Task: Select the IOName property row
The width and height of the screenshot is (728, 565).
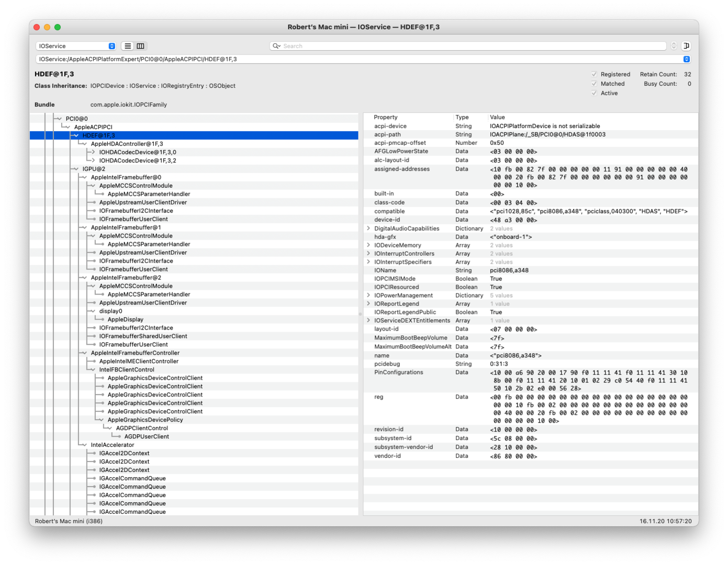Action: point(531,270)
